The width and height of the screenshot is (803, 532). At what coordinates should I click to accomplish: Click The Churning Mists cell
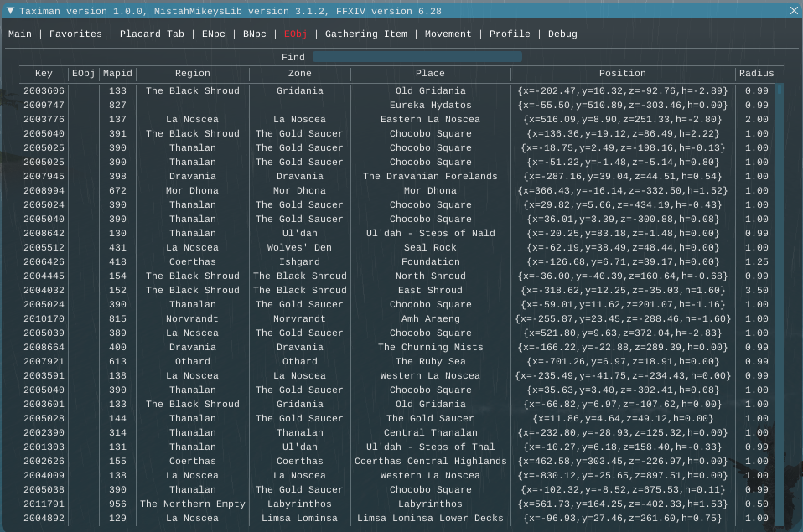click(x=430, y=347)
